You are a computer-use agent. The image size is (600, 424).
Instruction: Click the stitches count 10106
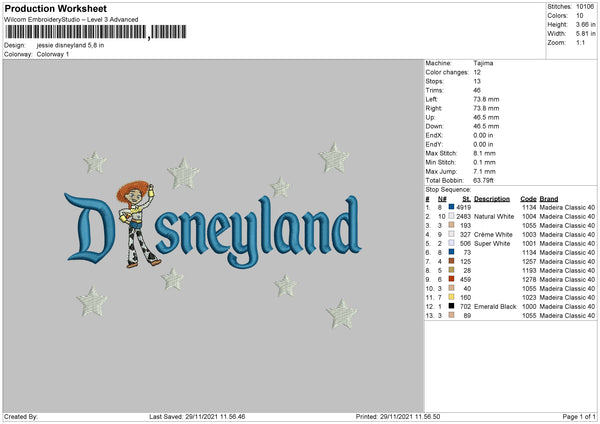pyautogui.click(x=585, y=7)
